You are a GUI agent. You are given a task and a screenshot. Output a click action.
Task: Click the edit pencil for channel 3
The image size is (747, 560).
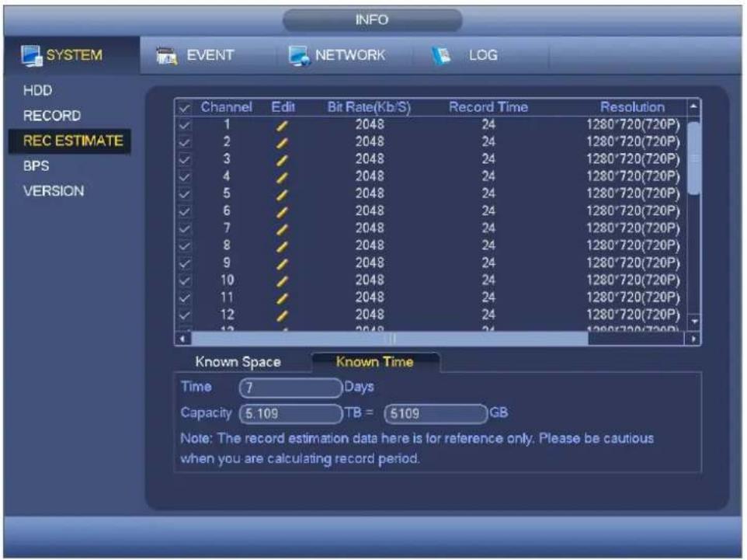282,160
